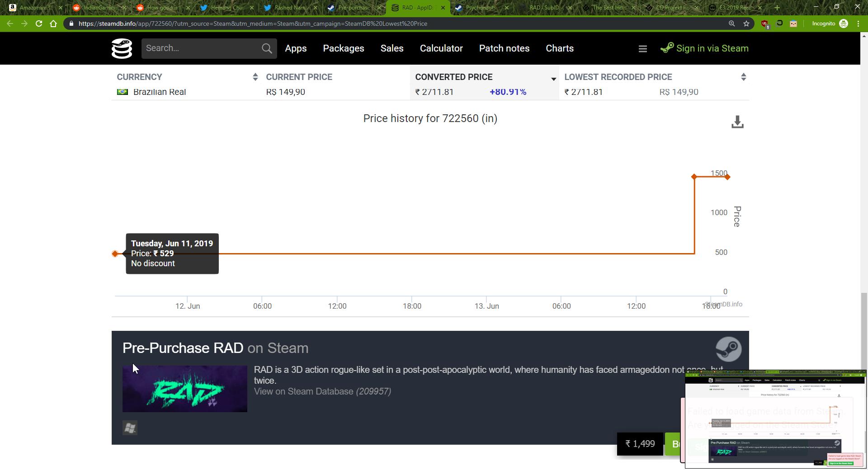This screenshot has height=470, width=868.
Task: Click the browser forward arrow
Action: point(24,23)
